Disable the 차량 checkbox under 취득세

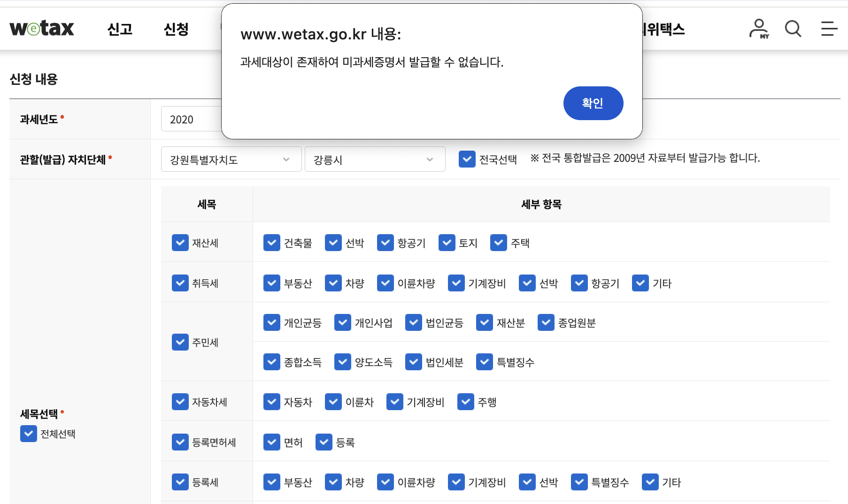pyautogui.click(x=333, y=283)
